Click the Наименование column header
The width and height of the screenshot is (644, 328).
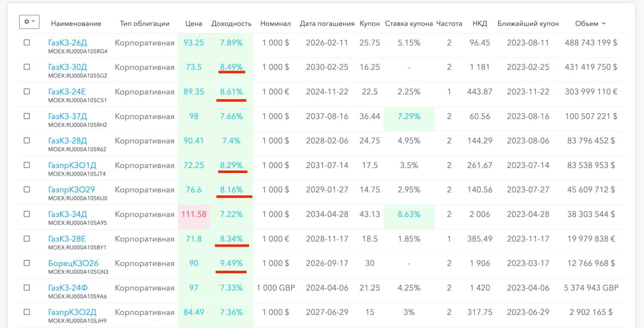click(x=76, y=24)
